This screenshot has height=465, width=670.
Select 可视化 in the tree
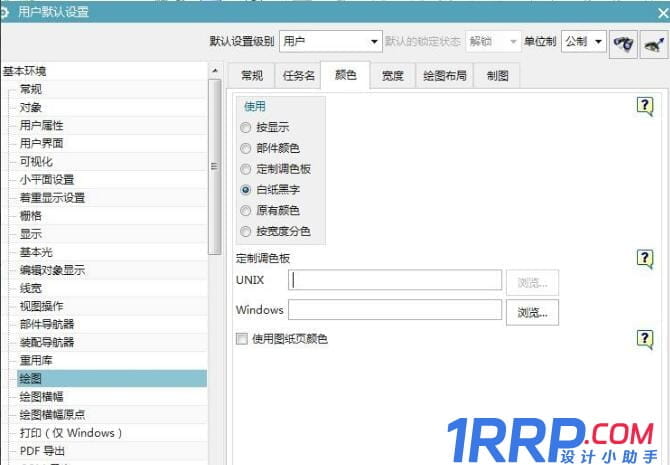coord(36,162)
